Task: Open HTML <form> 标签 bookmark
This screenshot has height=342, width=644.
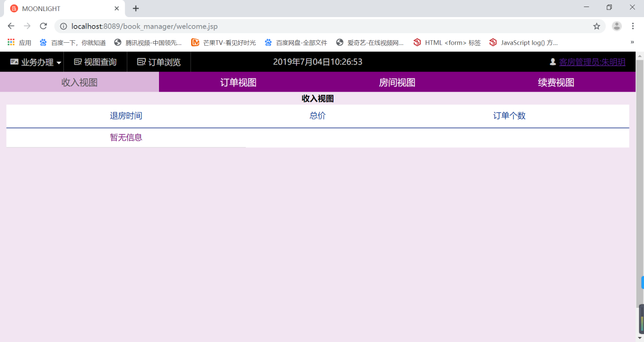Action: point(447,43)
